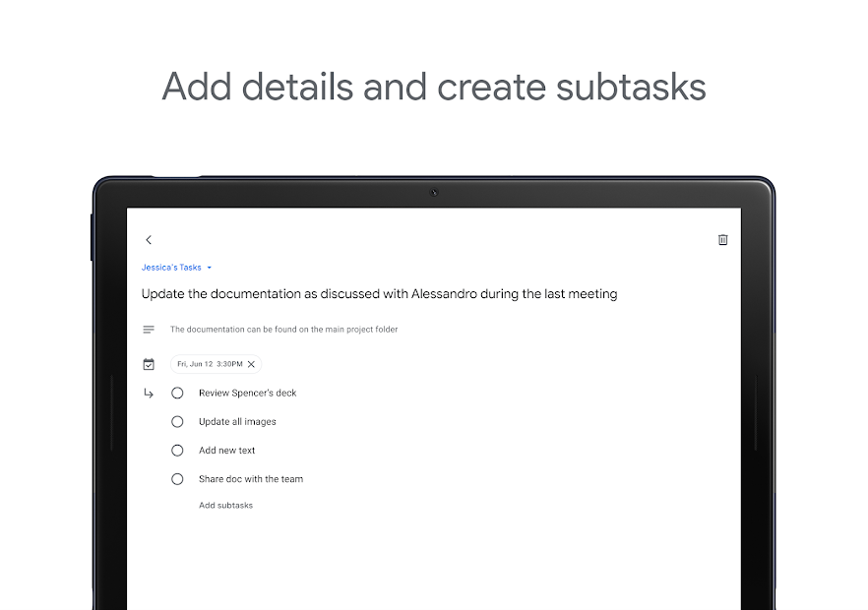Edit the task title about documentation

click(379, 293)
